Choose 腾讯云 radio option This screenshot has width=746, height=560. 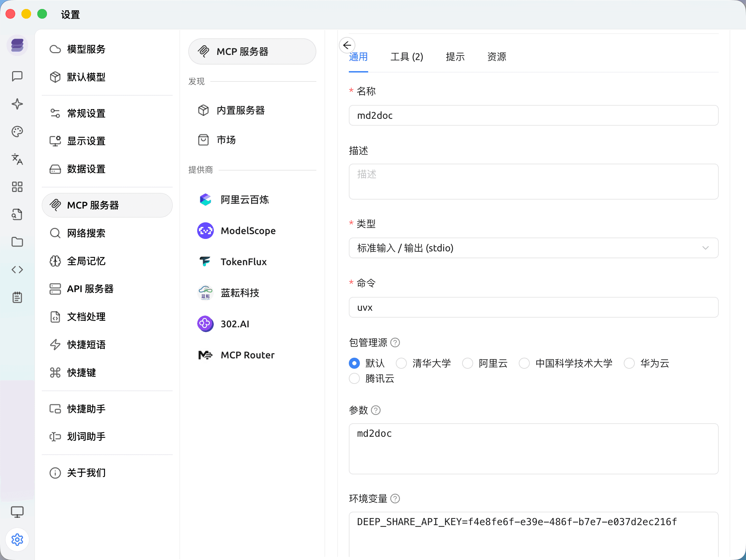354,379
